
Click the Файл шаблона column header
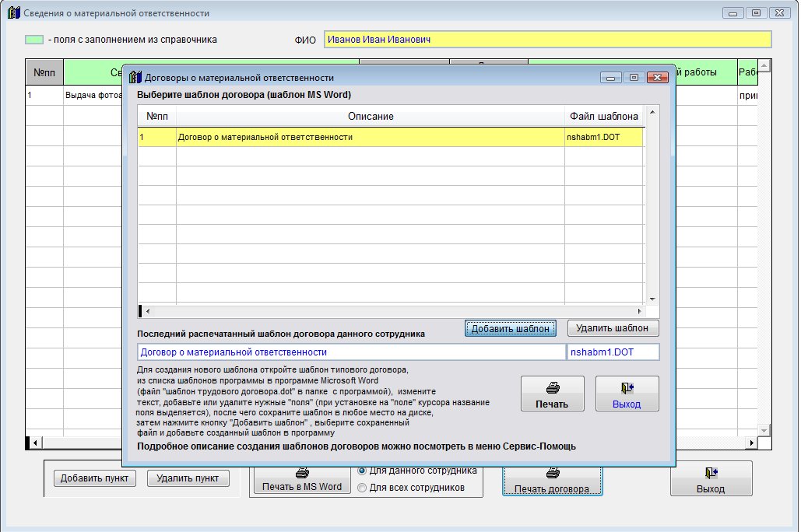[x=604, y=117]
